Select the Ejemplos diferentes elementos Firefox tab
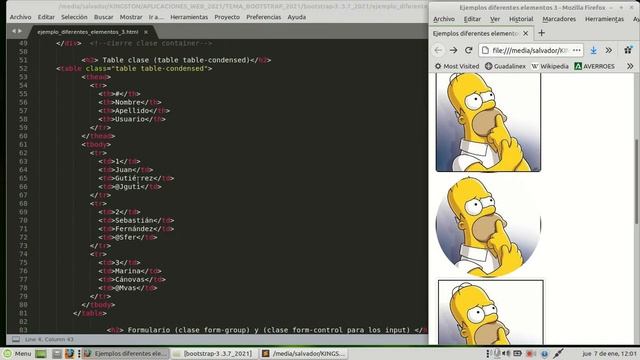The height and width of the screenshot is (360, 640). [x=481, y=33]
